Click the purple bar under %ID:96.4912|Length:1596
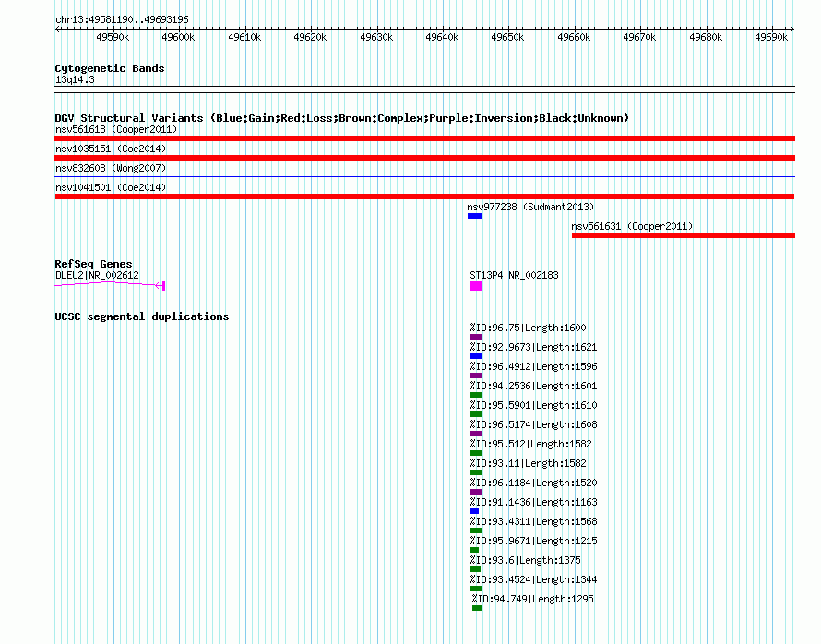The image size is (821, 644). point(476,376)
